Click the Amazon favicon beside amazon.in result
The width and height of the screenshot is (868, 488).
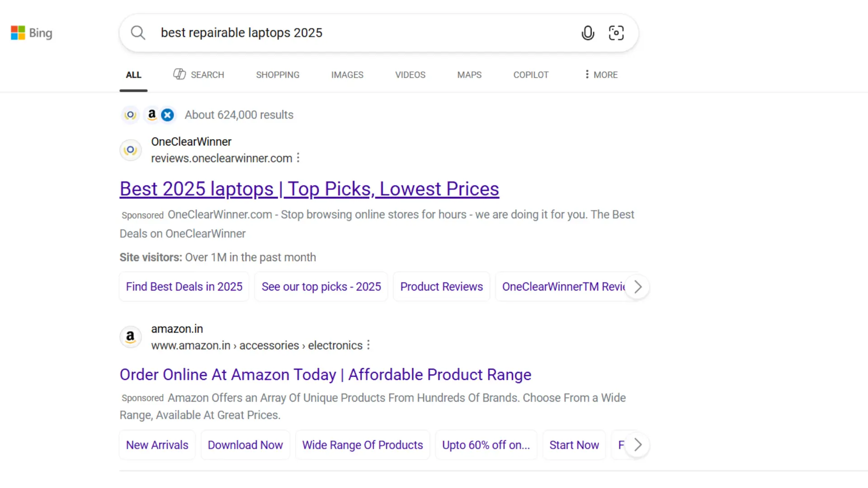tap(131, 337)
